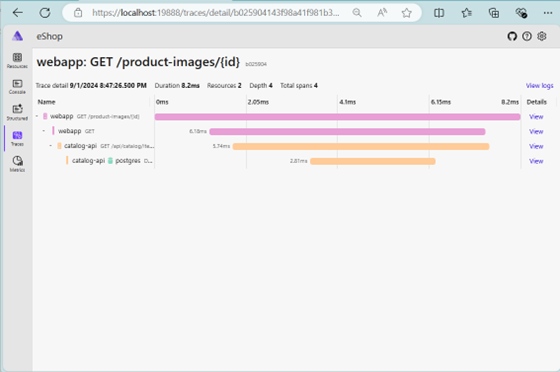Click the 4.1ms timeline header label
Image resolution: width=560 pixels, height=372 pixels.
[348, 102]
